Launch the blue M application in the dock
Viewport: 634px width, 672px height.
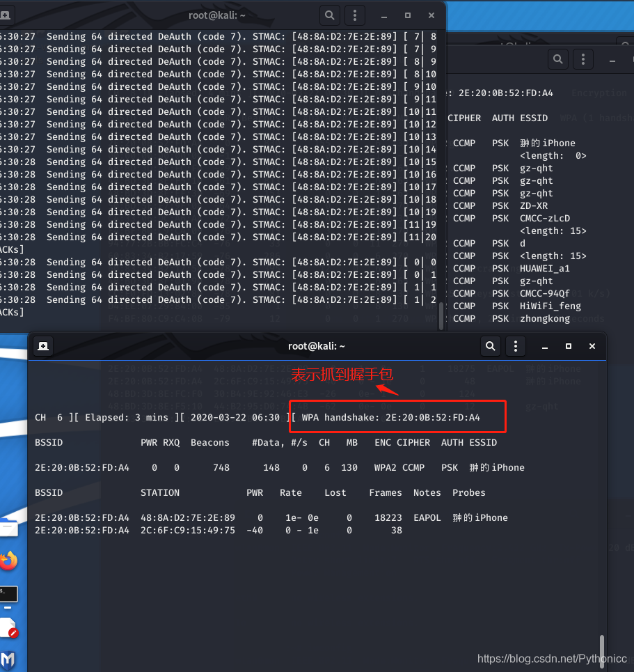tap(8, 659)
